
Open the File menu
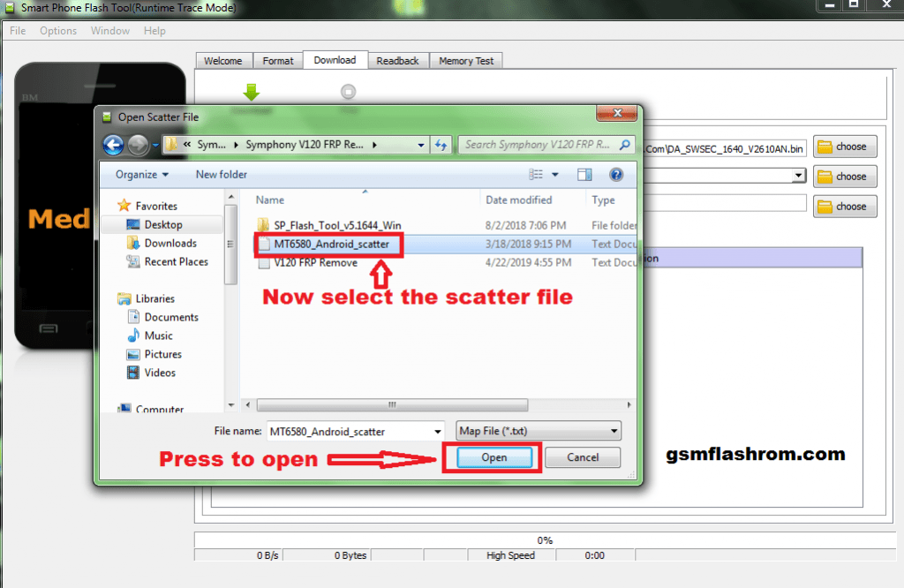18,31
